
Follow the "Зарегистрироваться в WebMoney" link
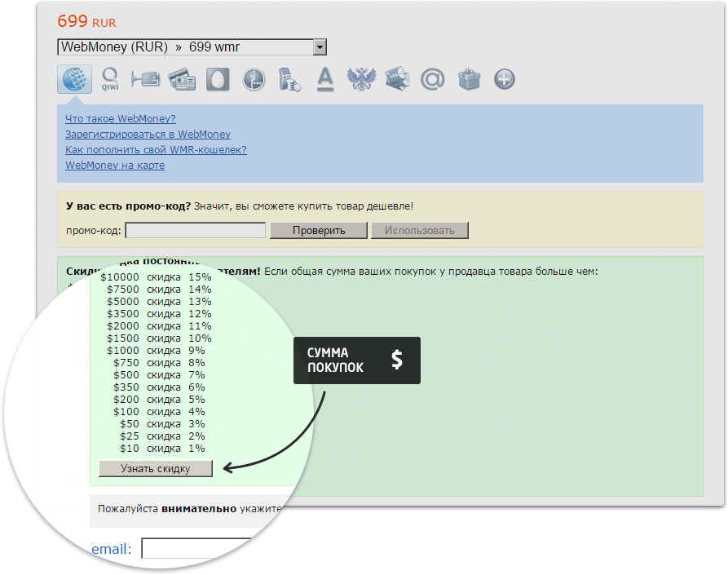(x=148, y=135)
